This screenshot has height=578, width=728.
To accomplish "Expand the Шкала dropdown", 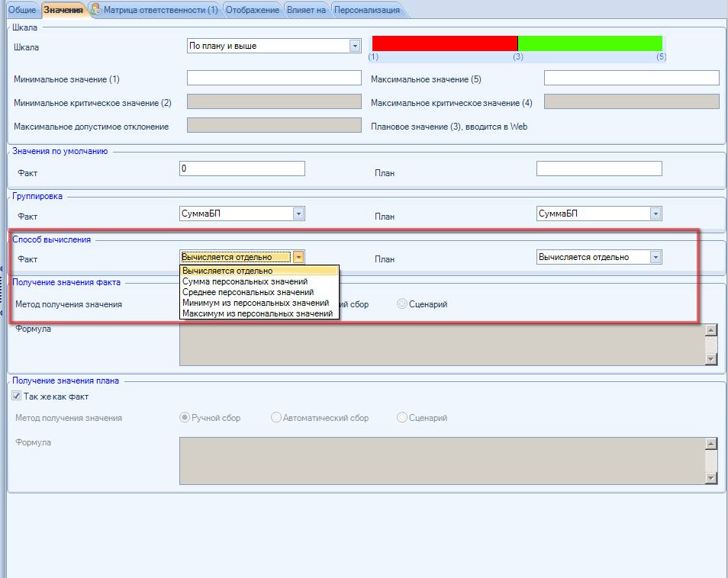I will (x=354, y=47).
